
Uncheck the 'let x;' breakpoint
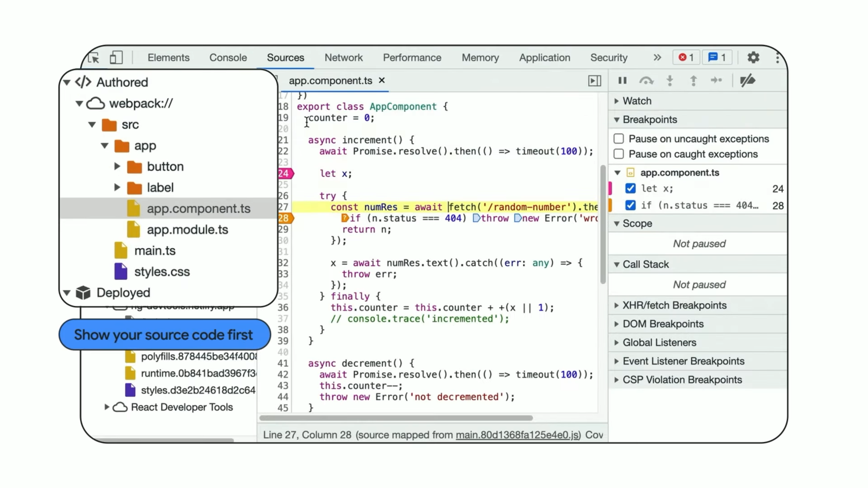(x=630, y=188)
